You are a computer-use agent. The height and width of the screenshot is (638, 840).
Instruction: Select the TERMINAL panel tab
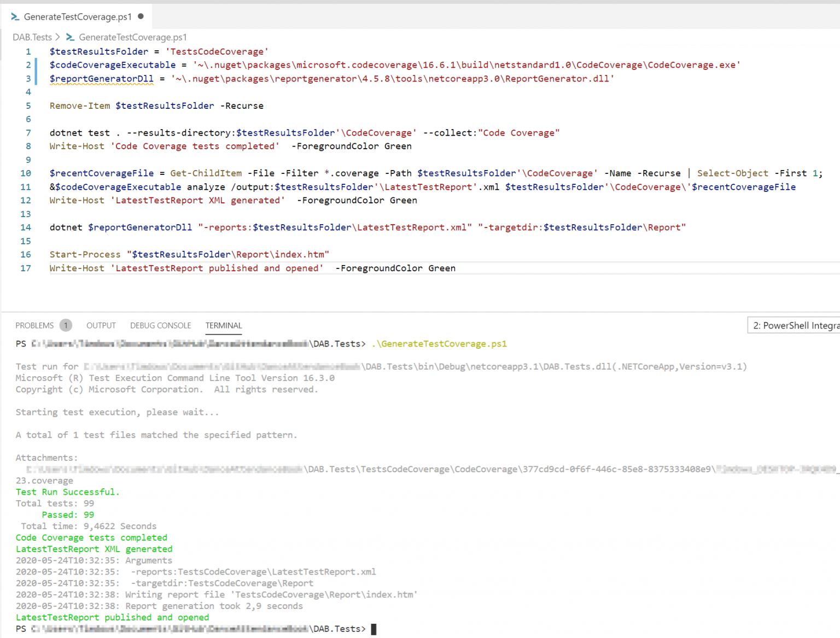point(224,325)
